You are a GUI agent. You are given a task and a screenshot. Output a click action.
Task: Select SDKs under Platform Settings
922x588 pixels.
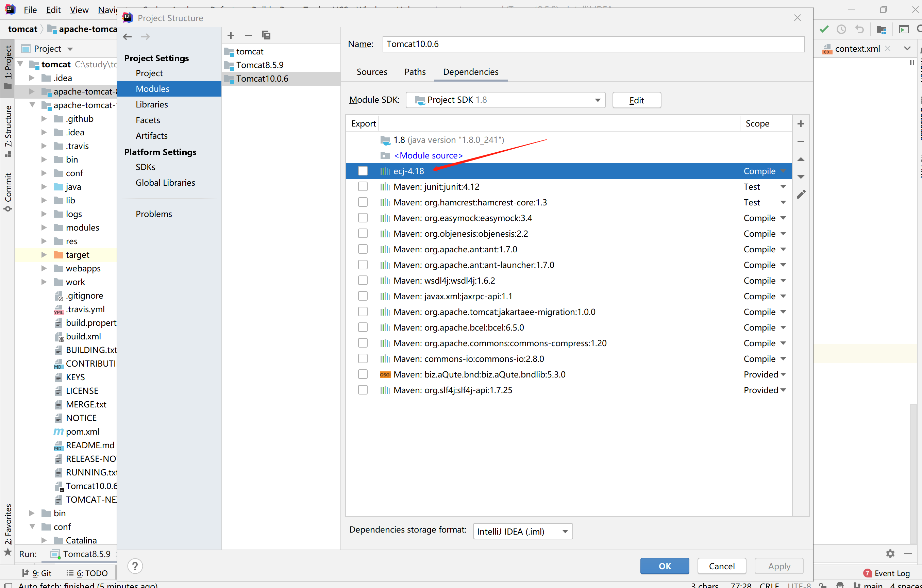click(146, 167)
